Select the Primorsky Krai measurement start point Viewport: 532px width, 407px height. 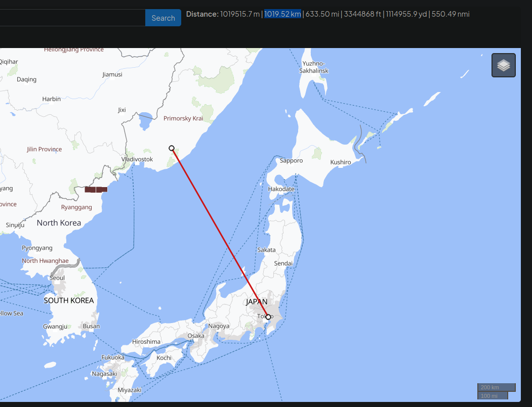click(x=172, y=148)
